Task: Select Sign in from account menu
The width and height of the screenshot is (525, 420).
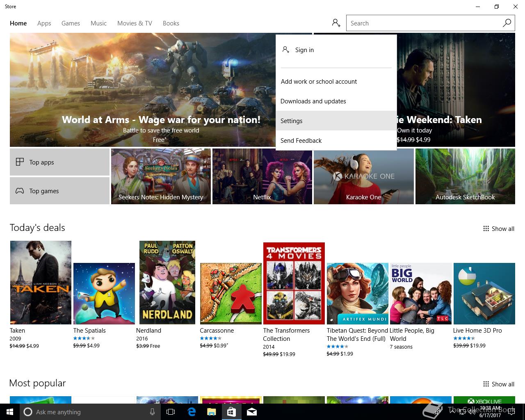Action: tap(336, 50)
